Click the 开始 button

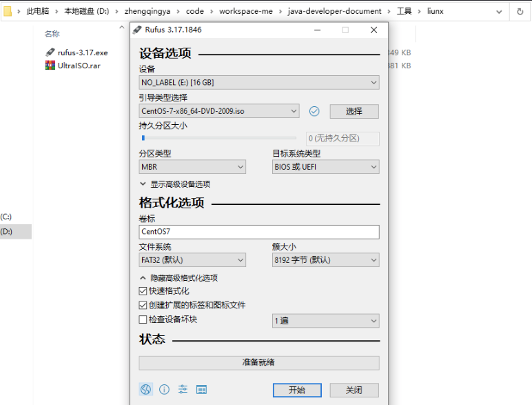[297, 390]
